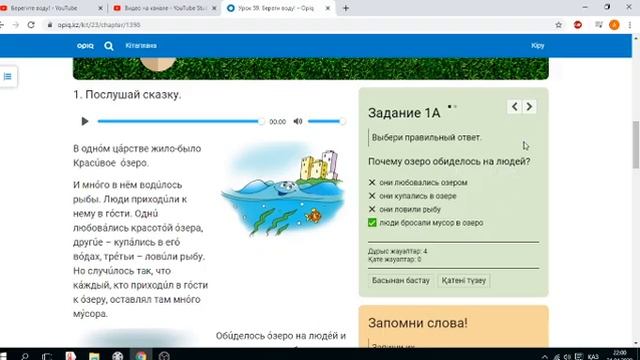Image resolution: width=640 pixels, height=360 pixels.
Task: Reload the current page
Action: tap(31, 25)
